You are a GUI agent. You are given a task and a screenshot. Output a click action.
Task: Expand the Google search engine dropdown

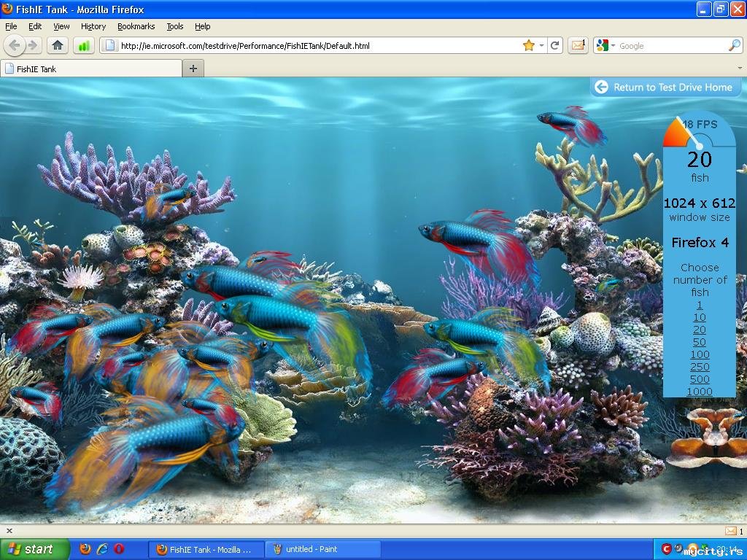pos(613,45)
